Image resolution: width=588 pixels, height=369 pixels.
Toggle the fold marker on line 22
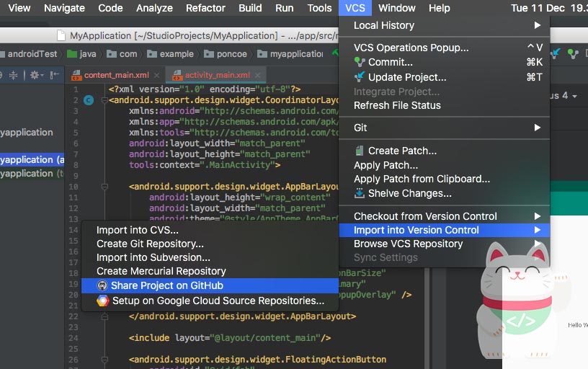[104, 317]
